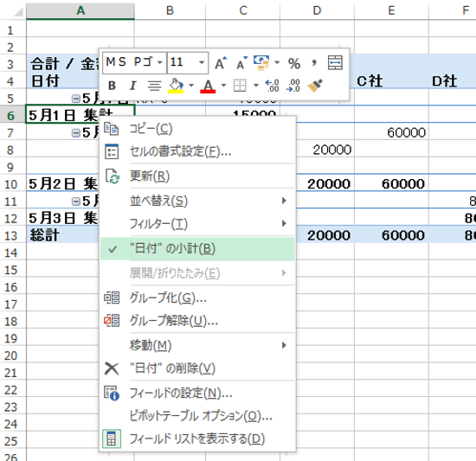This screenshot has width=476, height=461.
Task: Choose フィールド リストを表示する(D)
Action: pos(197,439)
